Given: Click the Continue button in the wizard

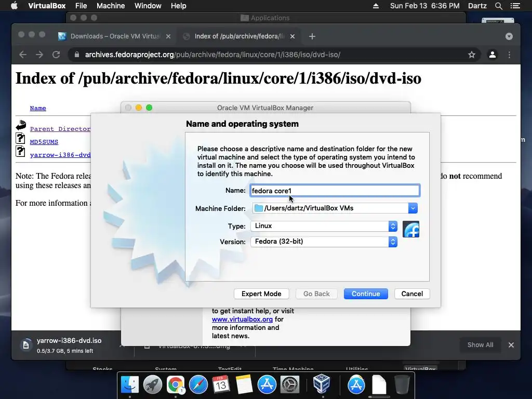Looking at the screenshot, I should (x=365, y=294).
